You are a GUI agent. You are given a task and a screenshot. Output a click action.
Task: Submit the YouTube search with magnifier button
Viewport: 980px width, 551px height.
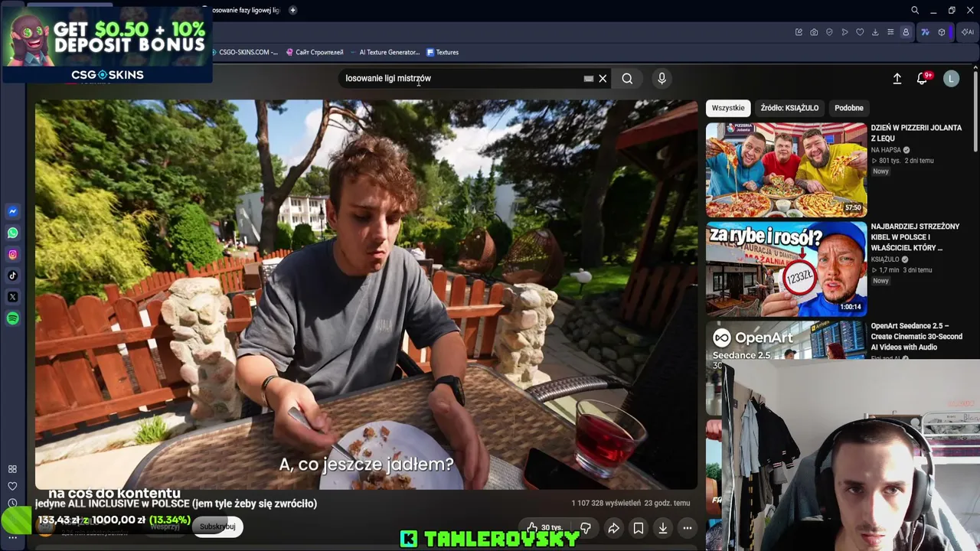point(627,78)
